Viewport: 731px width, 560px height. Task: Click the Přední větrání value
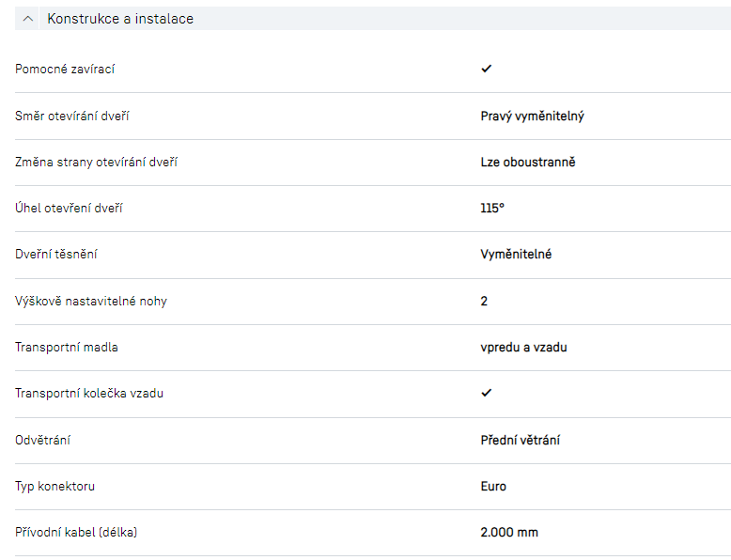pos(521,440)
